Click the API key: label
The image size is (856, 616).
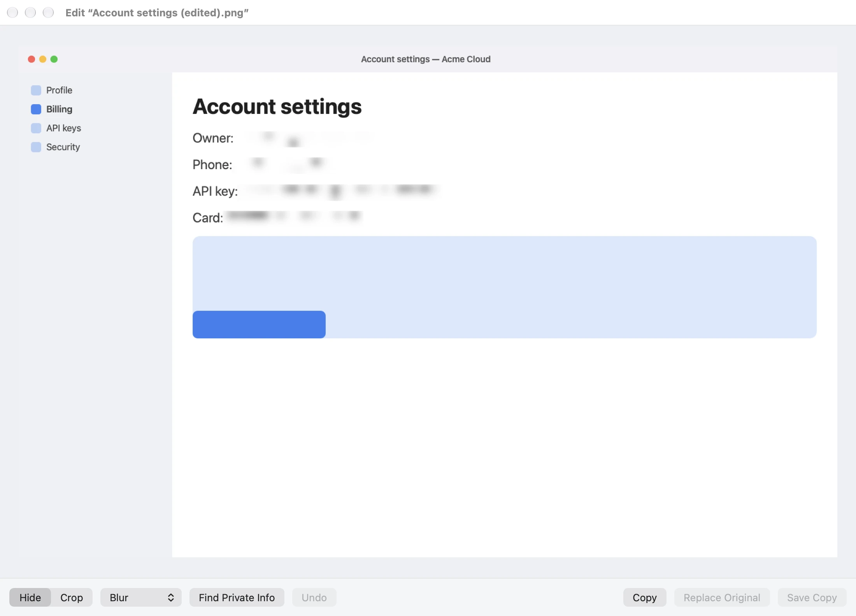coord(215,191)
